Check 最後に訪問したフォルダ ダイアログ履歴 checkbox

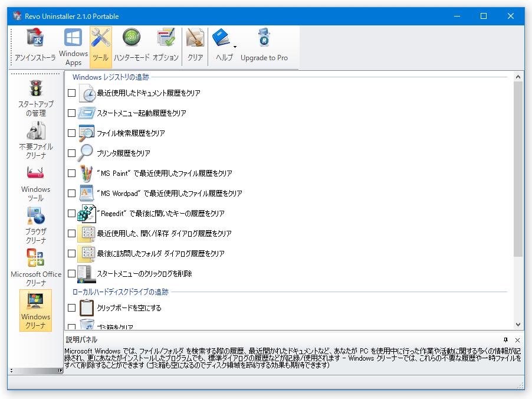pyautogui.click(x=71, y=253)
